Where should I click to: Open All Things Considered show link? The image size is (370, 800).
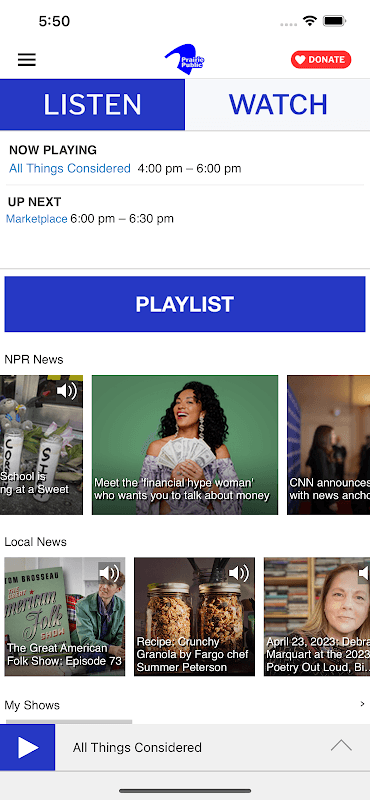pyautogui.click(x=70, y=168)
